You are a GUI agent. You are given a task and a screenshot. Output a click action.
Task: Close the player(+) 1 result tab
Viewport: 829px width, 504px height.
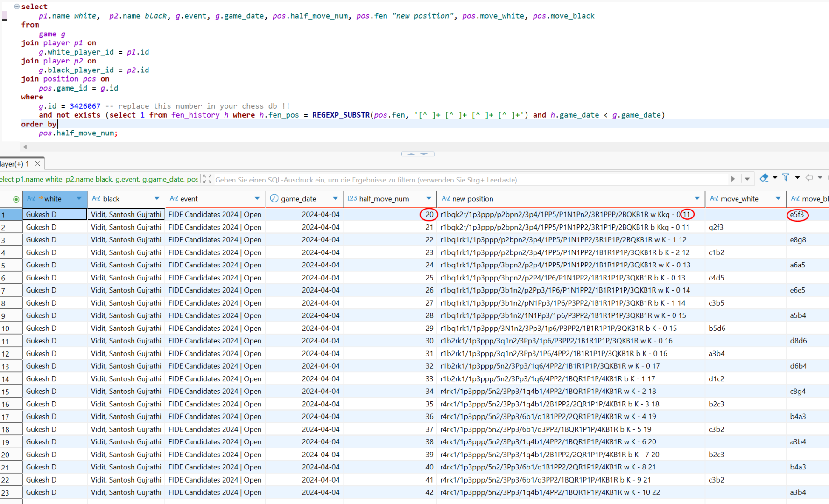(38, 164)
